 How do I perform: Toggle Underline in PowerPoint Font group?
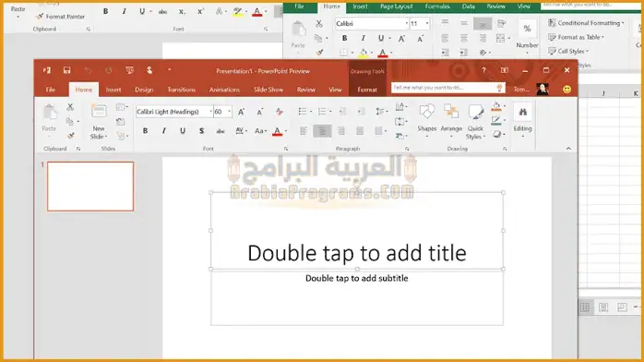click(x=183, y=130)
